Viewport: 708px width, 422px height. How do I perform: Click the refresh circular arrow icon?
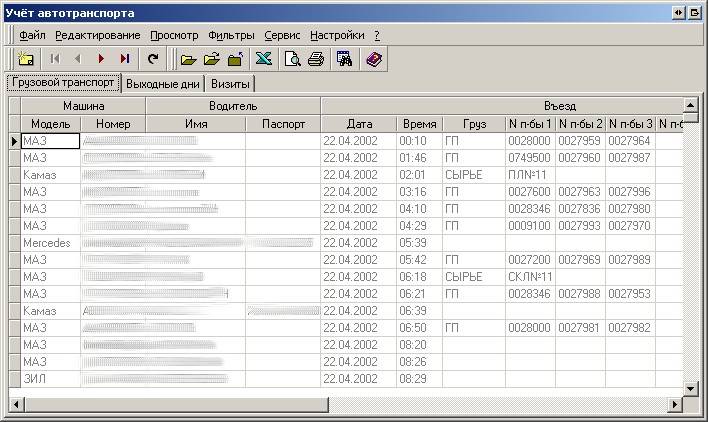point(153,59)
